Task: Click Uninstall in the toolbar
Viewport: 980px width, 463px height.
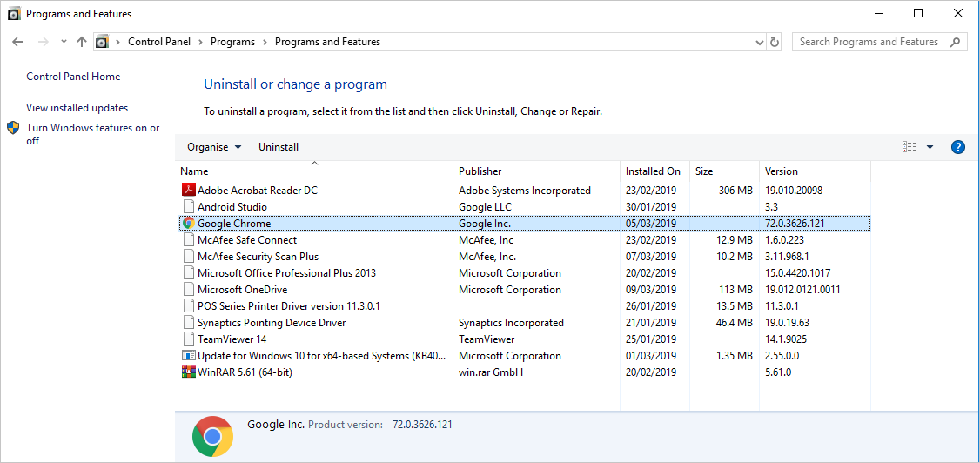Action: (279, 147)
